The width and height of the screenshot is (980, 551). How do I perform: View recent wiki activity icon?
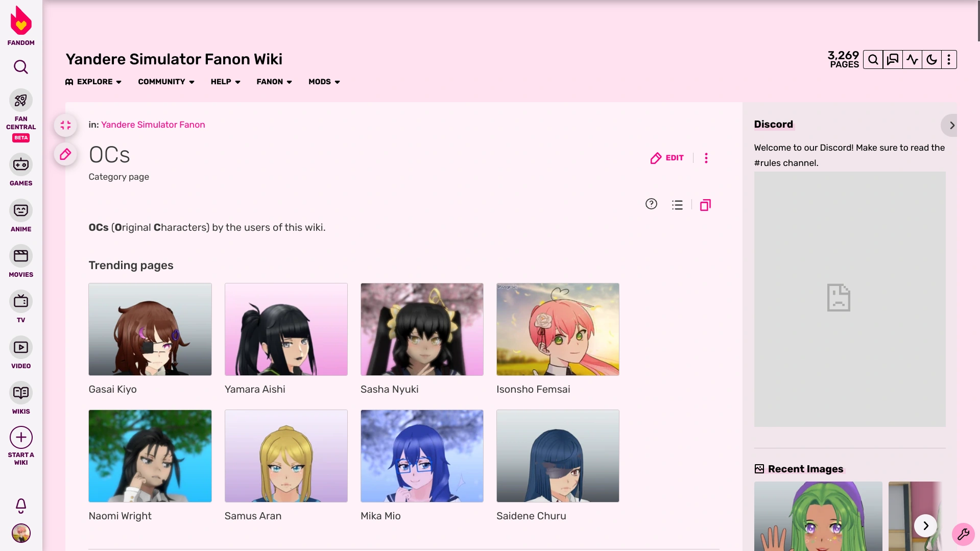click(912, 59)
